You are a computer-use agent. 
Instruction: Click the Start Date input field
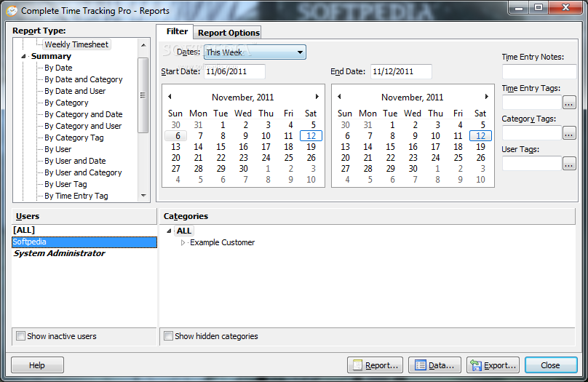pos(234,71)
